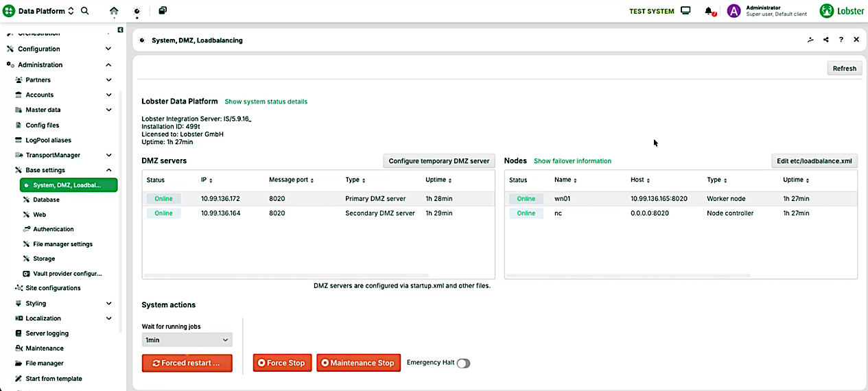The width and height of the screenshot is (868, 391).
Task: Collapse the sidebar with the arrow icon
Action: [x=121, y=29]
